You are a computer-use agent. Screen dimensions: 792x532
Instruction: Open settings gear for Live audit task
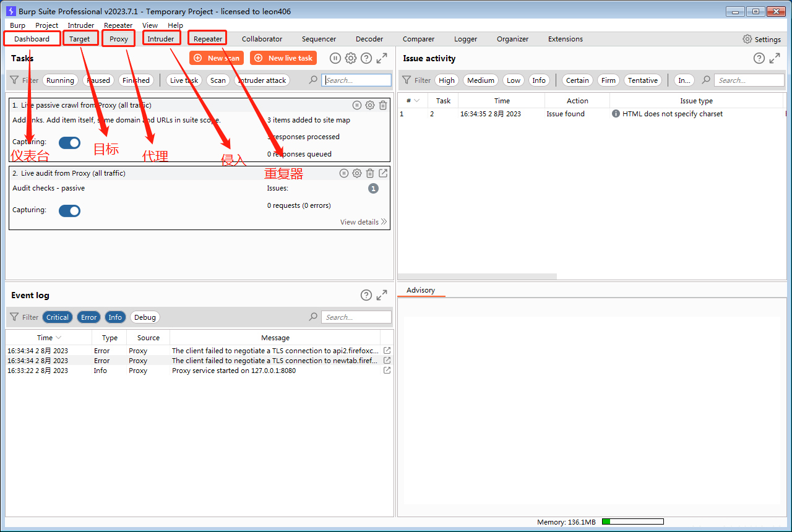tap(356, 173)
